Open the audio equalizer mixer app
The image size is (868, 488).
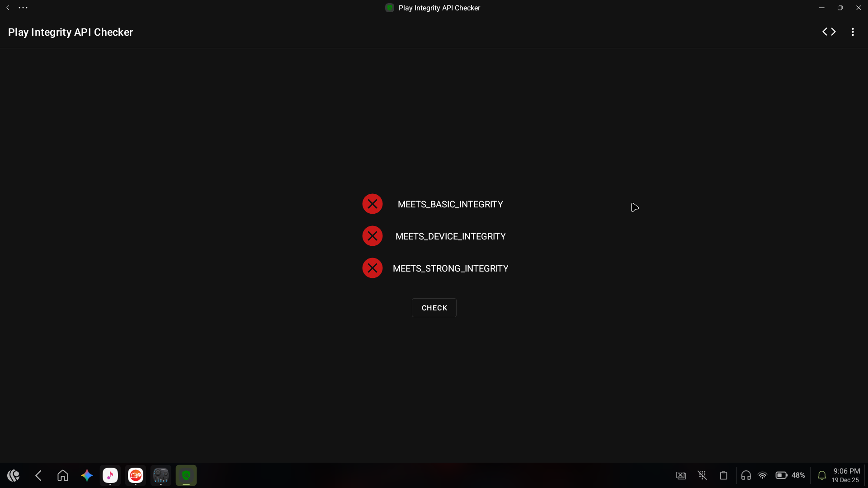161,475
